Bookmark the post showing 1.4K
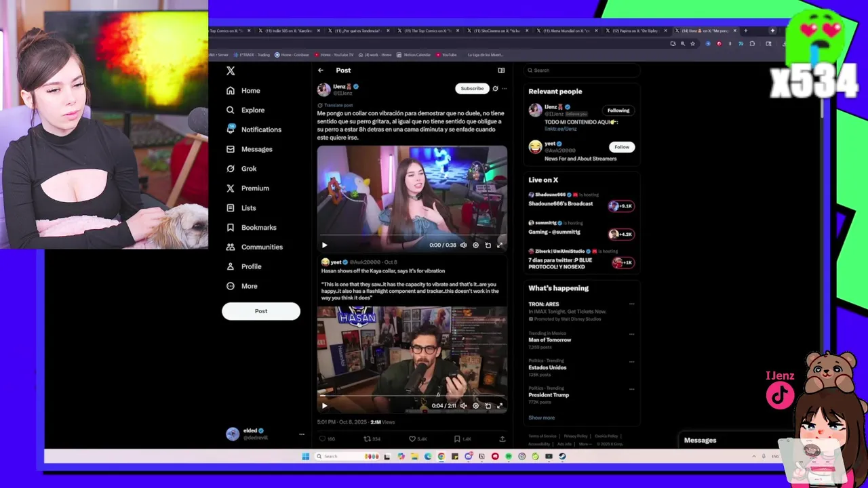The height and width of the screenshot is (488, 868). click(457, 439)
